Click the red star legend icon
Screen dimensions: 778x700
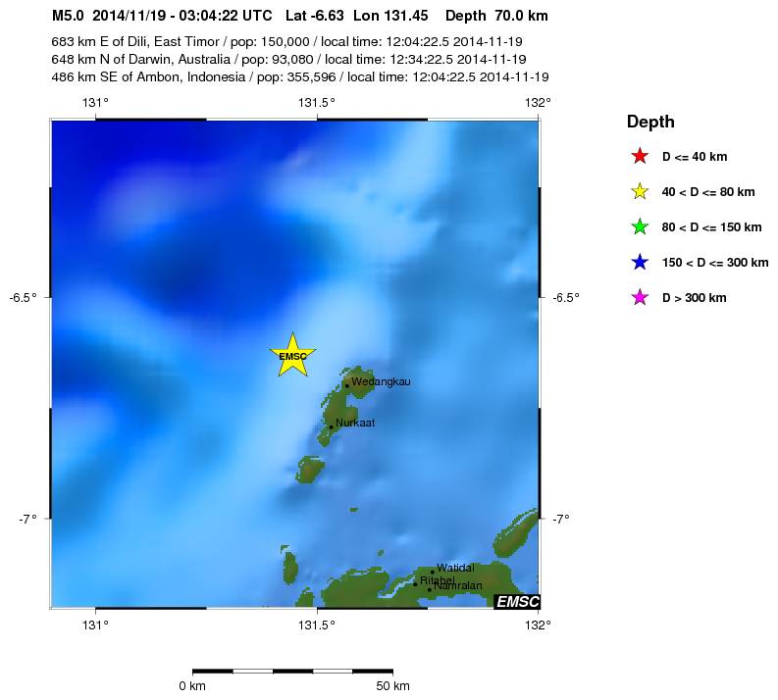[x=640, y=156]
